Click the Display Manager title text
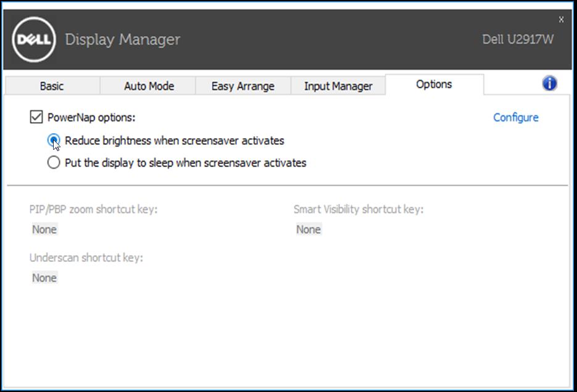The height and width of the screenshot is (392, 577). (x=123, y=39)
